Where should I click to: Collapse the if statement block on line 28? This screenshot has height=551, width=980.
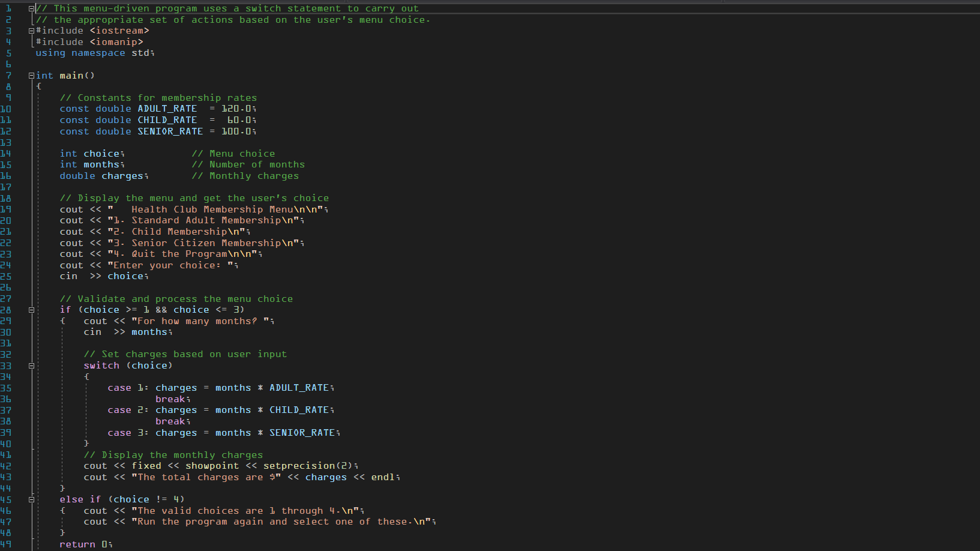[31, 309]
